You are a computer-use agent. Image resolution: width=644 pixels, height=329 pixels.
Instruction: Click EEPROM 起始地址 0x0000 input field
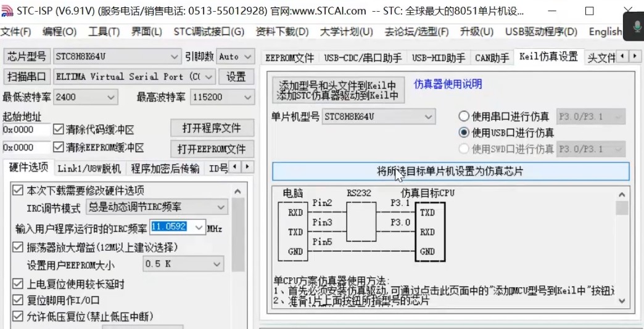click(27, 147)
